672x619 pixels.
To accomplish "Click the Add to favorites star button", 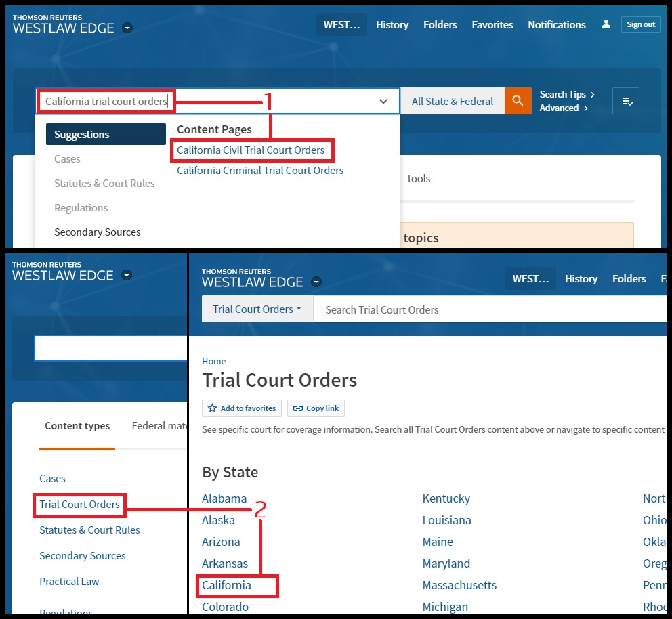I will (x=242, y=408).
